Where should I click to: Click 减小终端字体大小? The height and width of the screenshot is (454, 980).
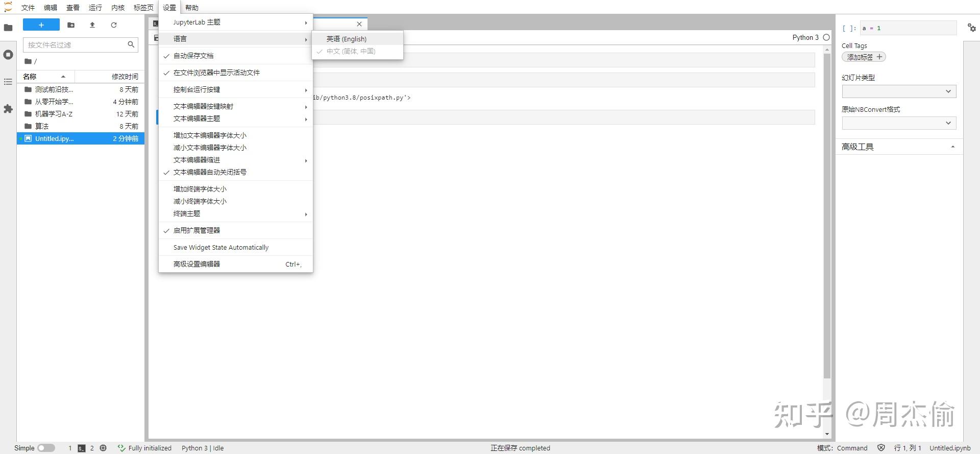(236, 201)
